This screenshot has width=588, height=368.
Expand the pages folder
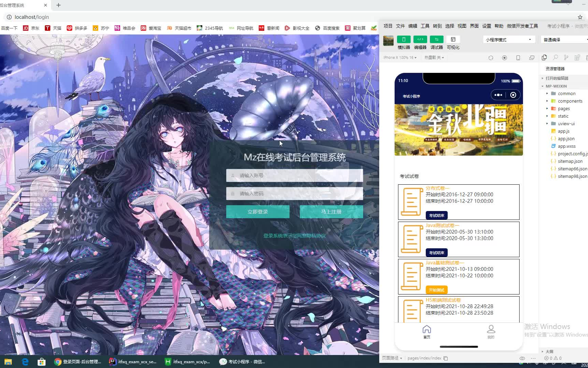coord(564,108)
